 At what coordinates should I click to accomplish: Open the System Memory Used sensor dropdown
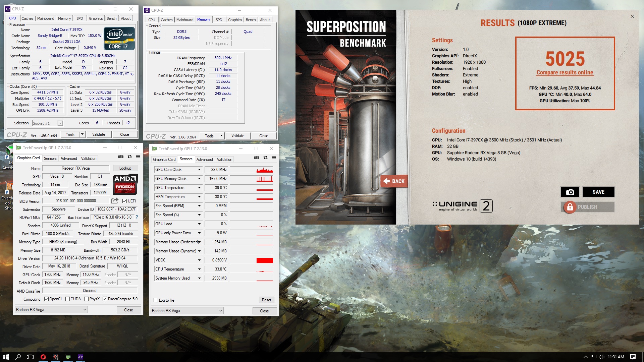pos(199,278)
